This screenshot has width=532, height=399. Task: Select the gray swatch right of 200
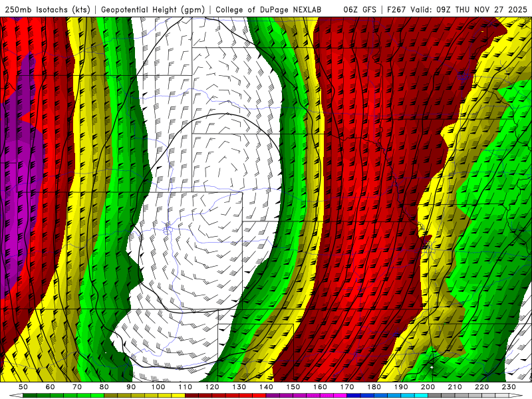coord(435,396)
